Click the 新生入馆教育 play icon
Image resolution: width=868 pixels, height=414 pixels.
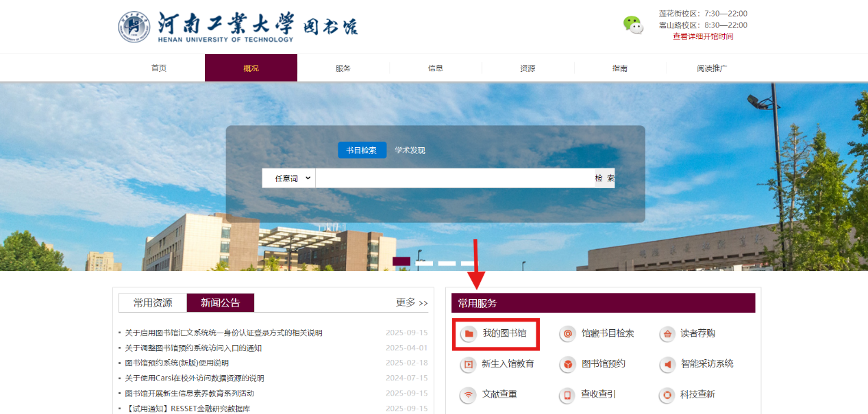[x=469, y=364]
